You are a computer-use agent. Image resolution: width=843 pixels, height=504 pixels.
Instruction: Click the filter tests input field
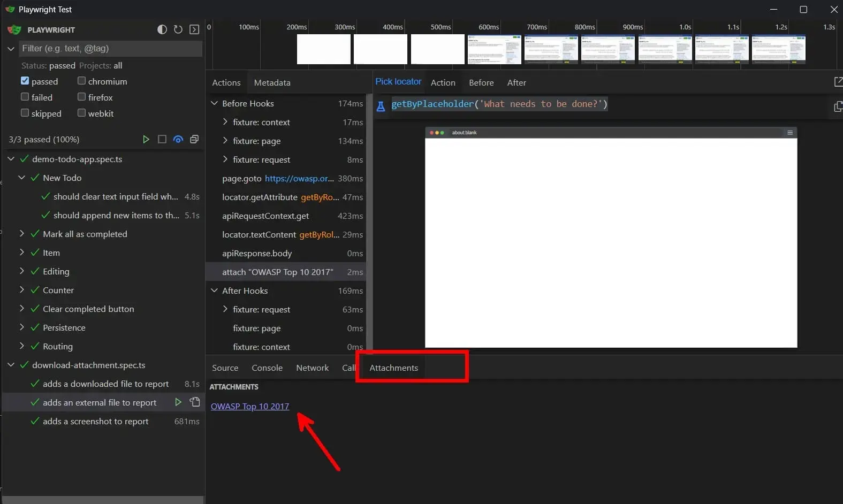click(x=110, y=48)
